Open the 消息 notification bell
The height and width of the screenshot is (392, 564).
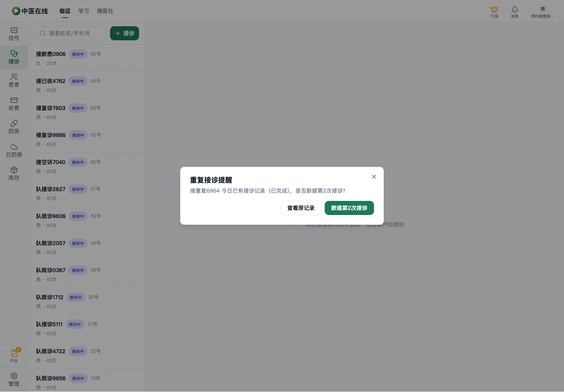pyautogui.click(x=515, y=12)
